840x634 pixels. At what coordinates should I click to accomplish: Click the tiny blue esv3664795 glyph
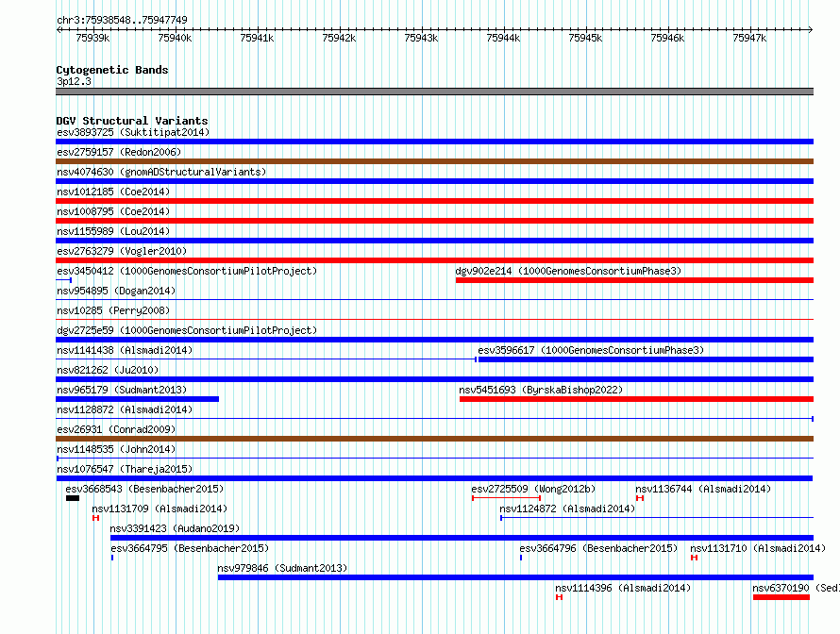pyautogui.click(x=112, y=558)
